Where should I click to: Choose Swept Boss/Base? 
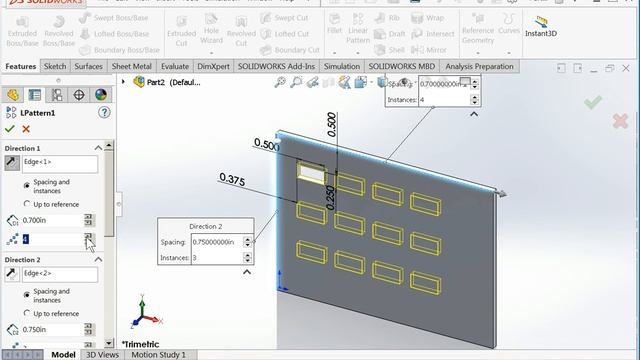[x=113, y=18]
